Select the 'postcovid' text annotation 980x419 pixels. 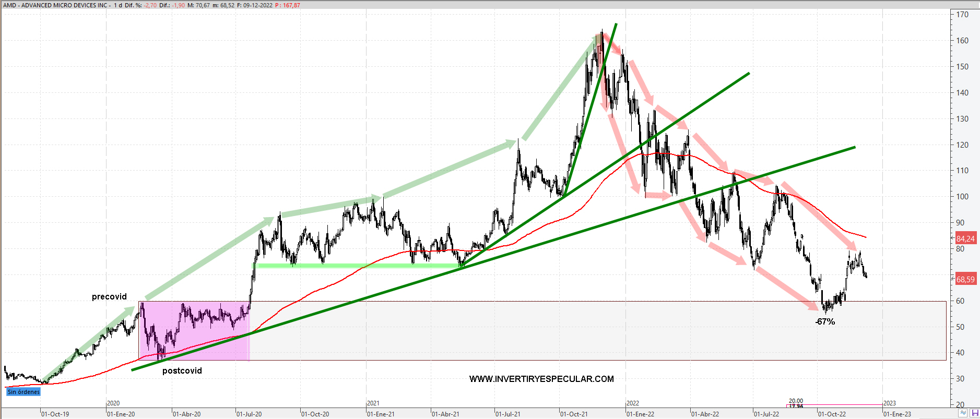pyautogui.click(x=182, y=371)
